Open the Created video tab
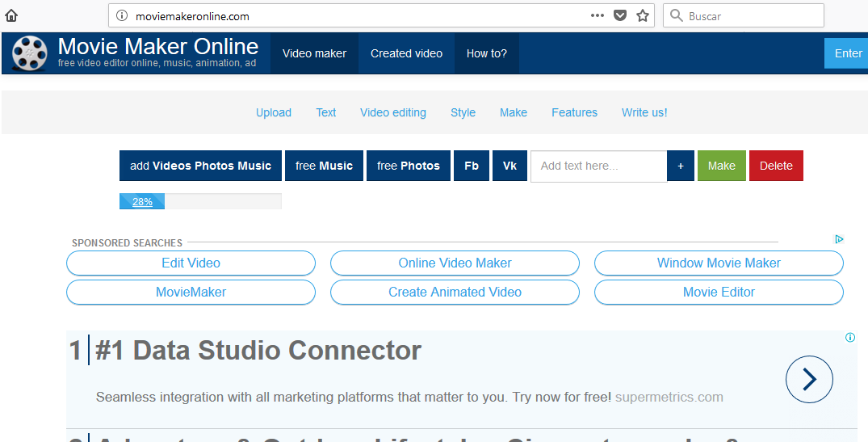Viewport: 868px width, 442px height. (x=406, y=53)
